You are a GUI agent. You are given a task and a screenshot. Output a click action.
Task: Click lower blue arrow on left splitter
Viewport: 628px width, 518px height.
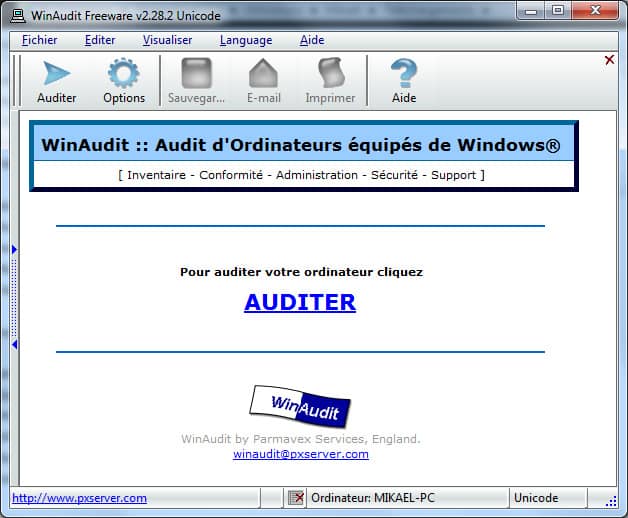(15, 344)
